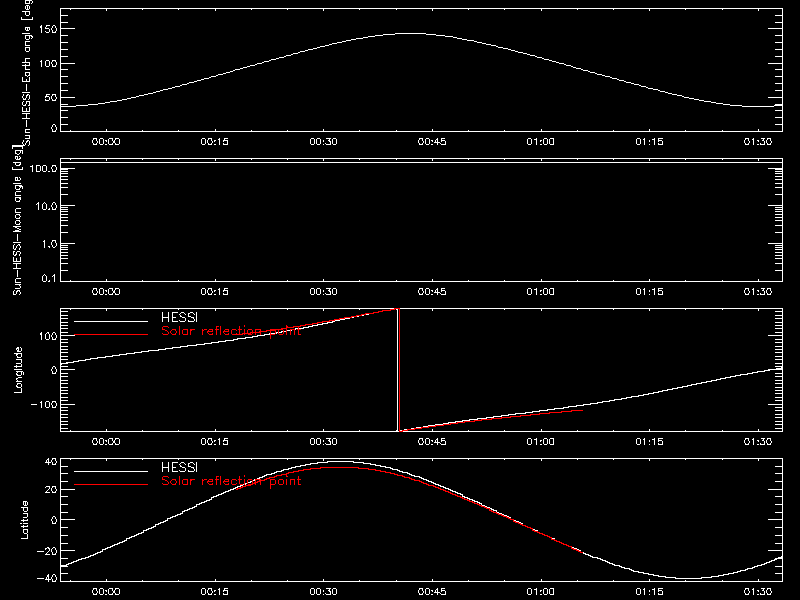Click the 150 tick on Sun-HESSI-Earth axis
Image resolution: width=800 pixels, height=600 pixels.
(x=48, y=30)
